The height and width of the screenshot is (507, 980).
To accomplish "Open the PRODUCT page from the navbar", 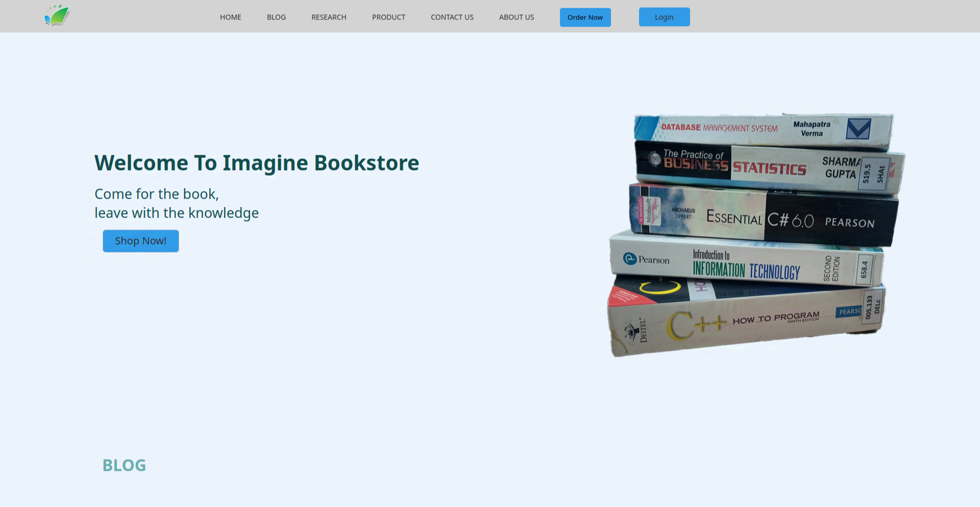I will point(388,17).
